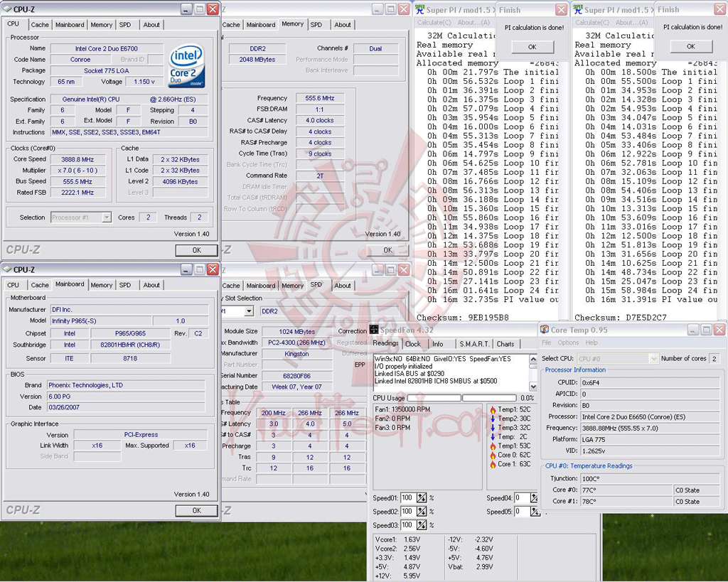Click the CPU-Z title icon of the processor window
The image size is (728, 582).
[x=7, y=9]
